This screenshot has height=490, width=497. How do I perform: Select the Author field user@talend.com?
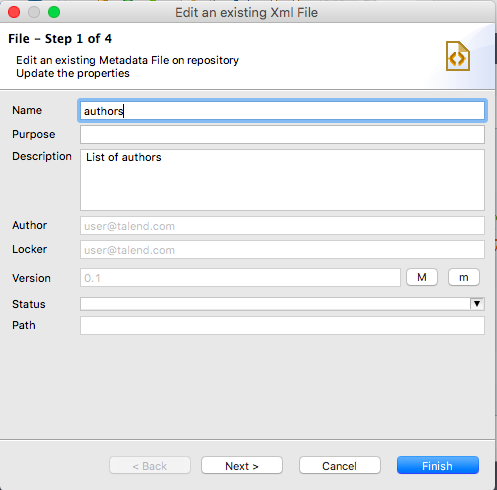pos(282,226)
